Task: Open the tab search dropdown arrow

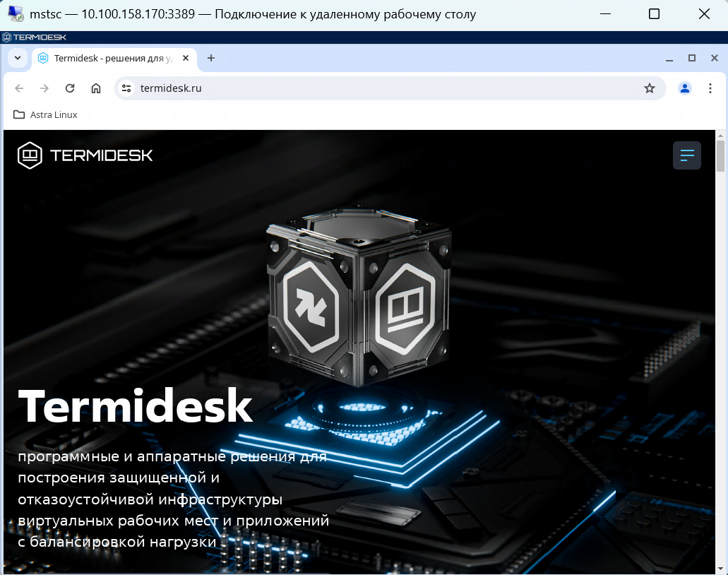Action: [18, 58]
